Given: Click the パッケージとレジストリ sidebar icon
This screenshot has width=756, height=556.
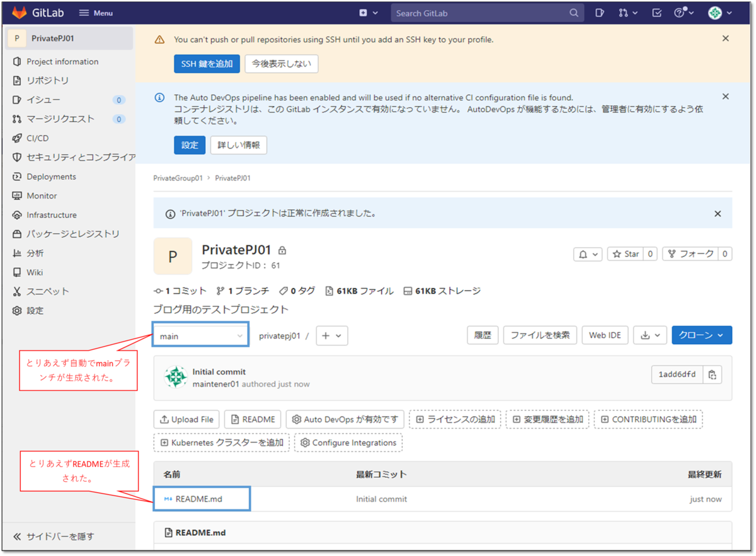Looking at the screenshot, I should pyautogui.click(x=17, y=234).
